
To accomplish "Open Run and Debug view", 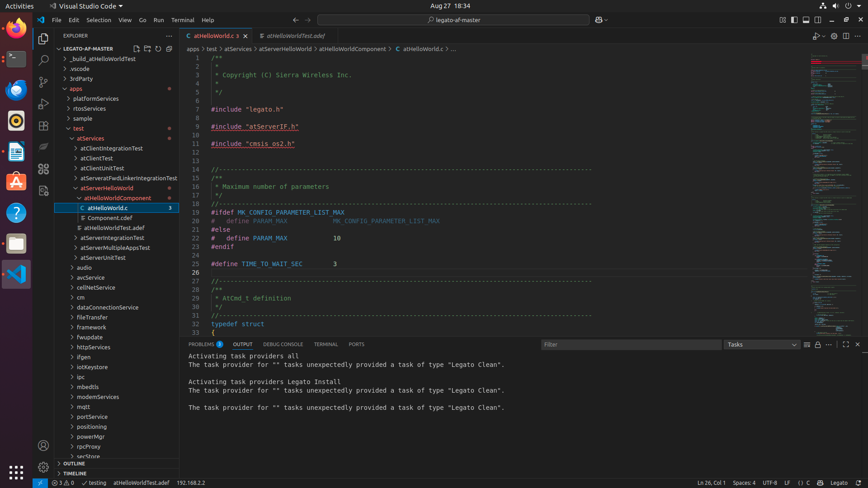I will pyautogui.click(x=43, y=104).
